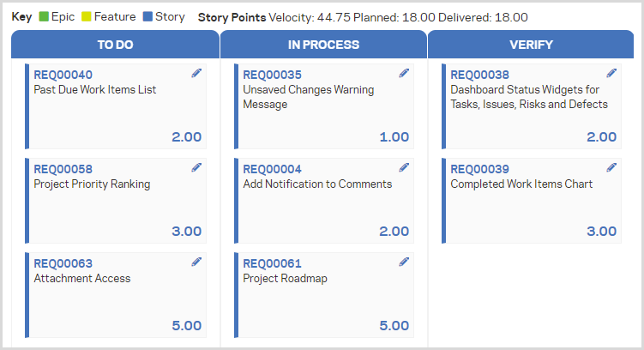Screen dimensions: 644x350
Task: Edit the Completed Work Items Chart card
Action: click(x=611, y=167)
